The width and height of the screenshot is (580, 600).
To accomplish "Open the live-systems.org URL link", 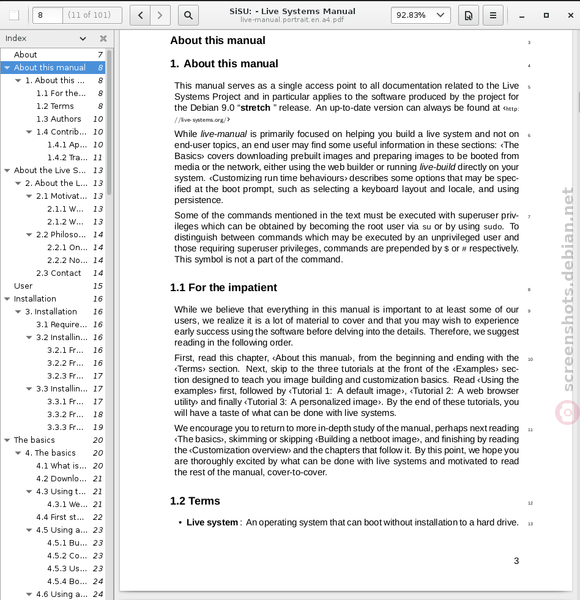I will pos(202,120).
